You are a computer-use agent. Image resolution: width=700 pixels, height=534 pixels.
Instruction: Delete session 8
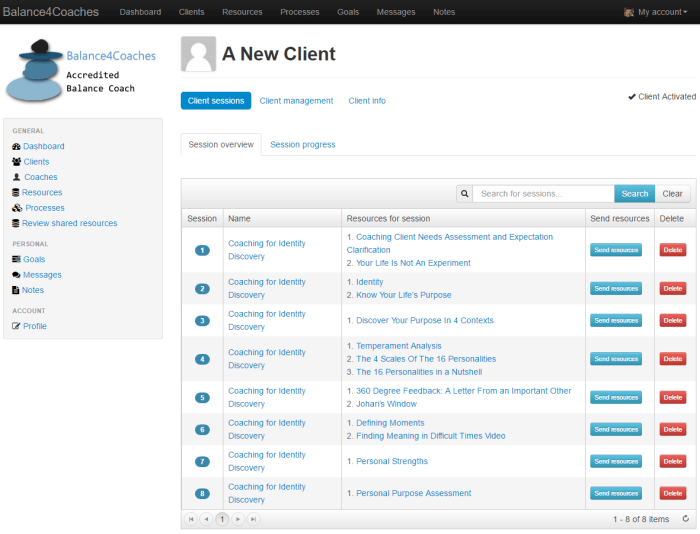click(x=673, y=493)
